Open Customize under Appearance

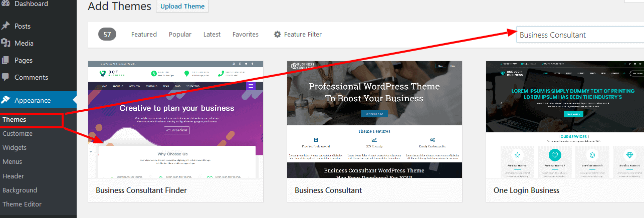(18, 134)
